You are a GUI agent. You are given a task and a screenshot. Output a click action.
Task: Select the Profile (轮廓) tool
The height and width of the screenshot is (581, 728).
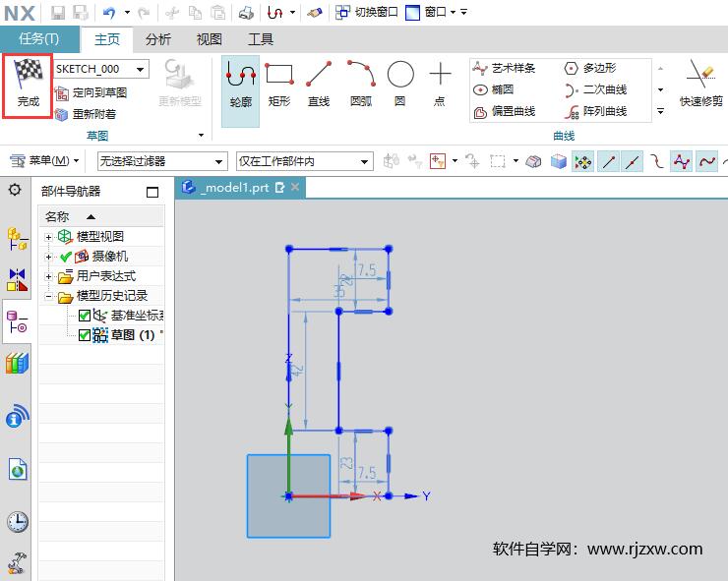coord(240,90)
